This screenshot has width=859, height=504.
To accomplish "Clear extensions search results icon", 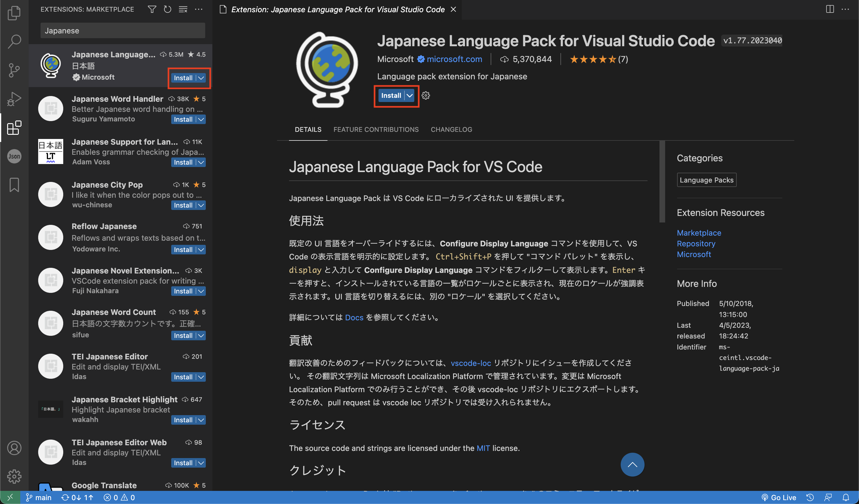I will [183, 9].
